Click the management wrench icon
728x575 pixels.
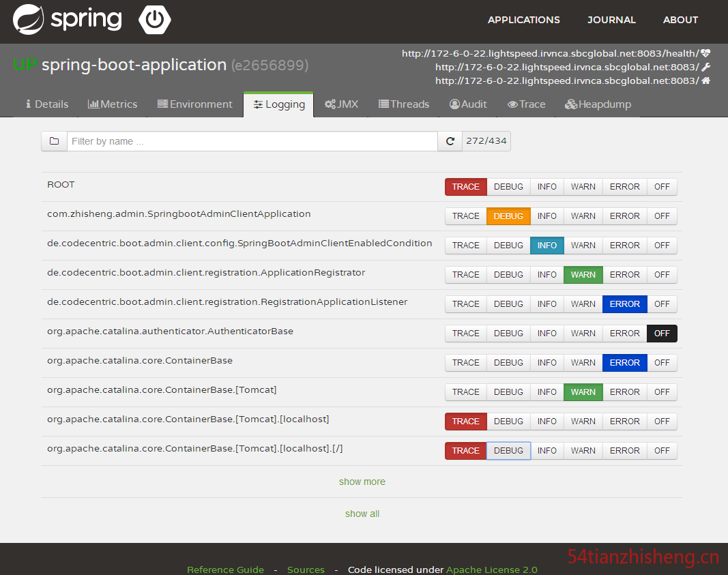pos(705,68)
